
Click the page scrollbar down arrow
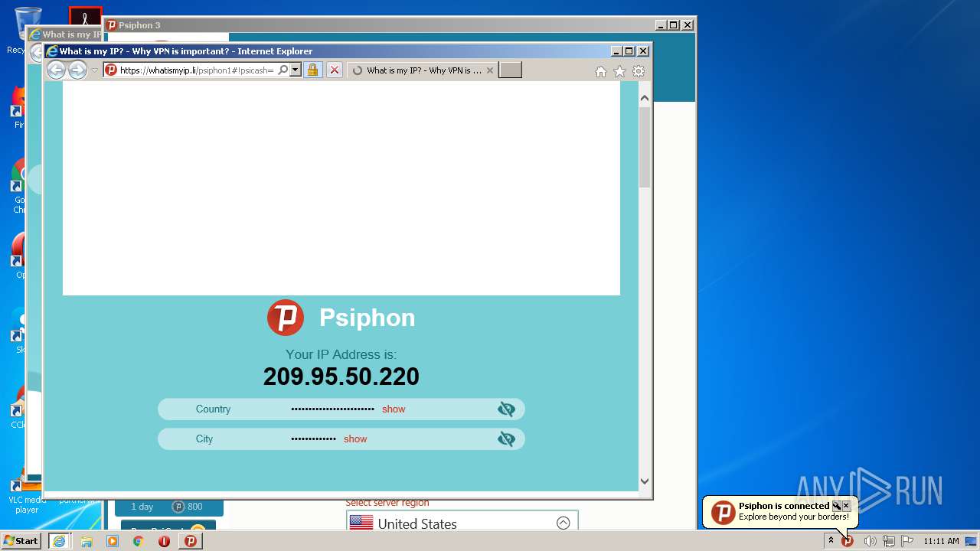tap(644, 481)
